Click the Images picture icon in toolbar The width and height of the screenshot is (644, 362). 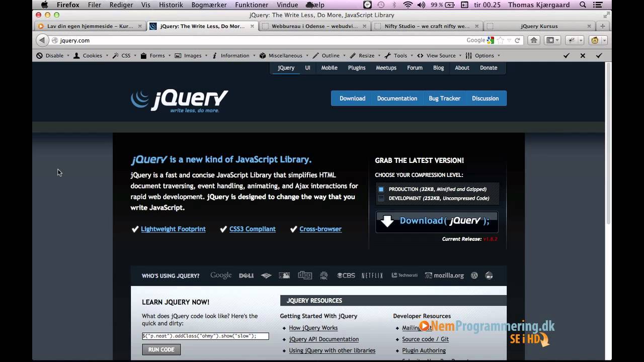tap(178, 56)
